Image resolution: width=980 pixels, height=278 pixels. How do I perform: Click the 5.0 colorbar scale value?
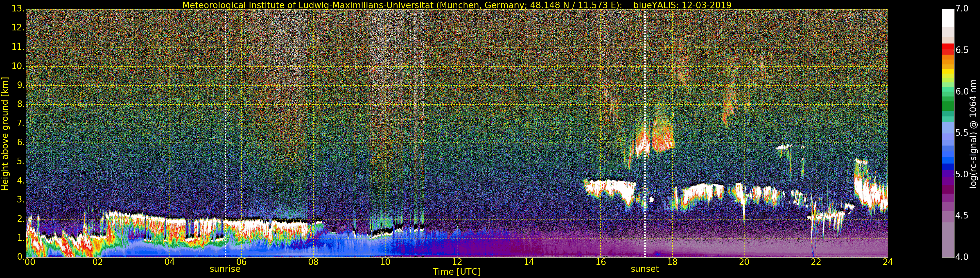tap(962, 174)
